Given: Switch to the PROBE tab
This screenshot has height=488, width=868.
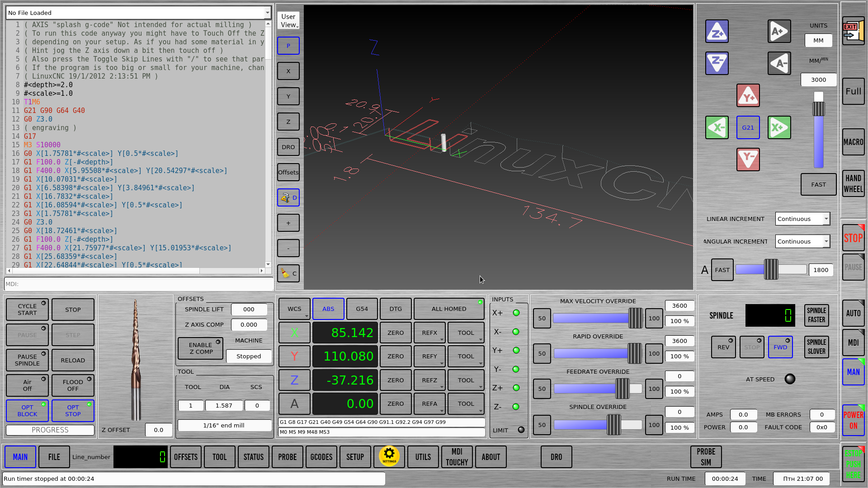Looking at the screenshot, I should (x=288, y=457).
